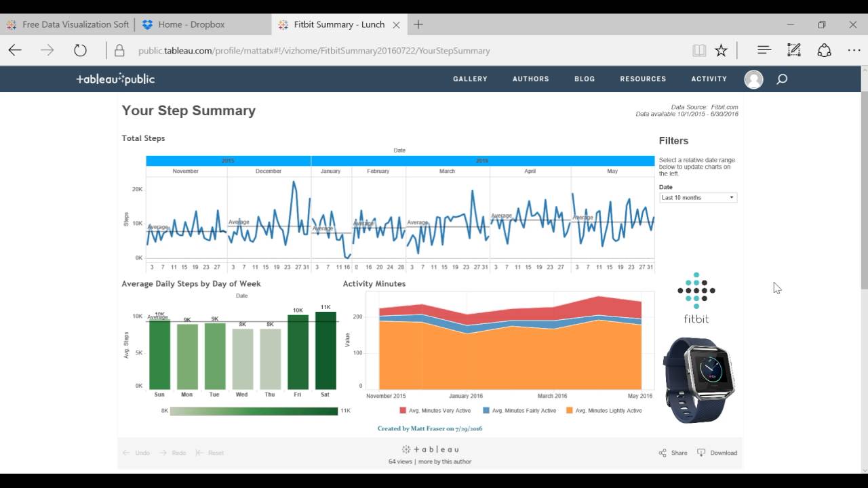Click the search magnifier icon
The height and width of the screenshot is (488, 868).
[x=782, y=79]
